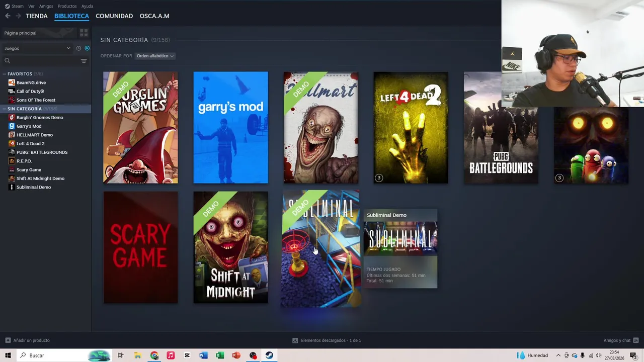Go to the COMUNIDAD tab
Viewport: 644px width, 362px height.
coord(114,16)
